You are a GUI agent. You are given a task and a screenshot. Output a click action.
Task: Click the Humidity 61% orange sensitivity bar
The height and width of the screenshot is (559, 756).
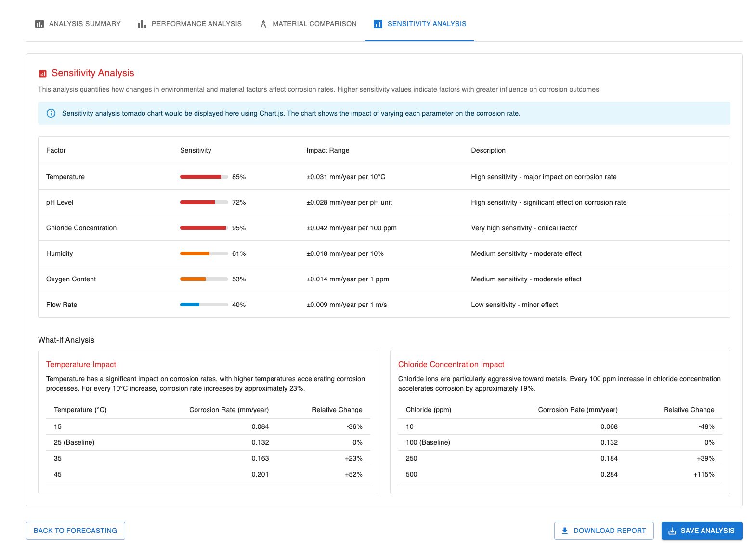[x=204, y=254]
